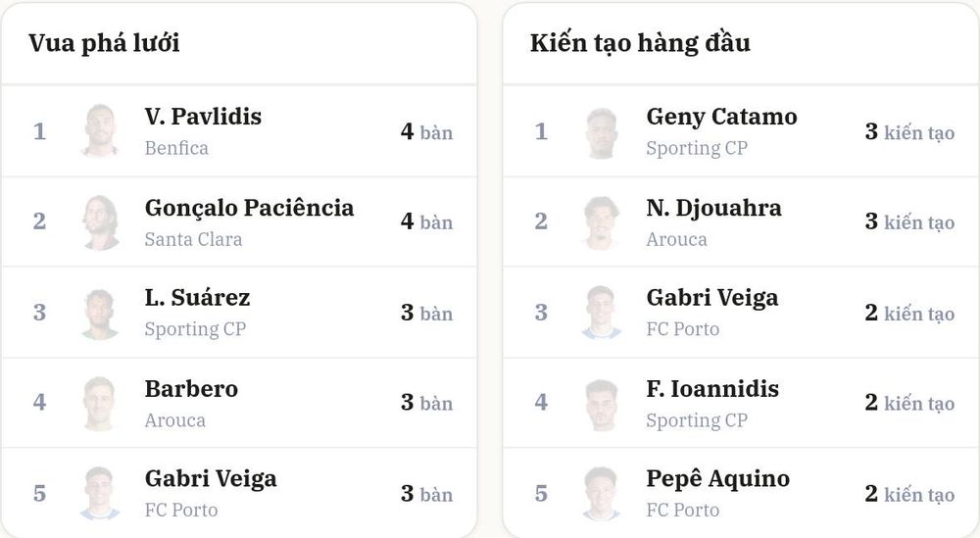
Task: Click Gonçalo Paciência name
Action: [x=249, y=208]
